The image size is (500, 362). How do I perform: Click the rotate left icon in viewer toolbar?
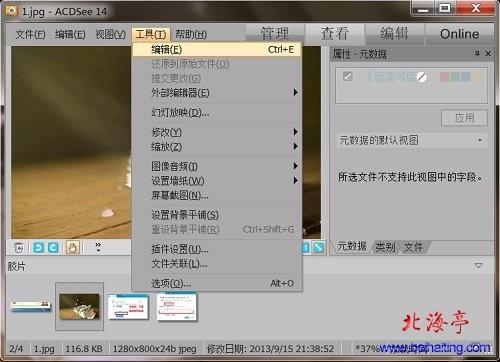coord(39,248)
